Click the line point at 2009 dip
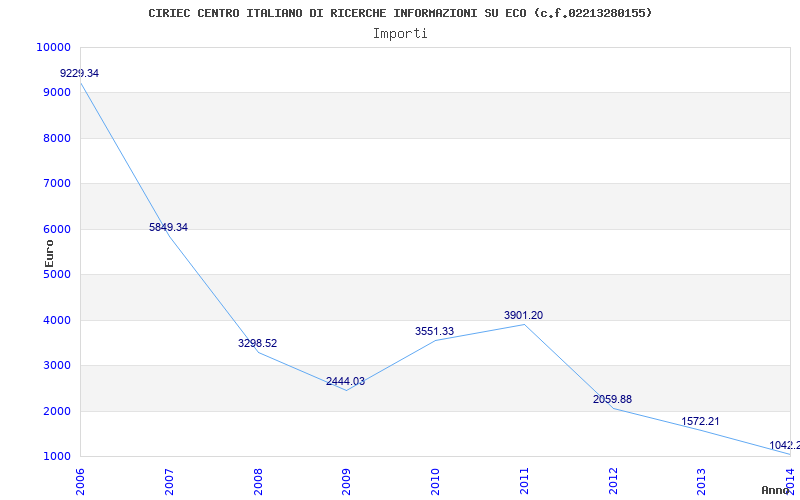Screen dimensions: 800x500 [x=346, y=391]
